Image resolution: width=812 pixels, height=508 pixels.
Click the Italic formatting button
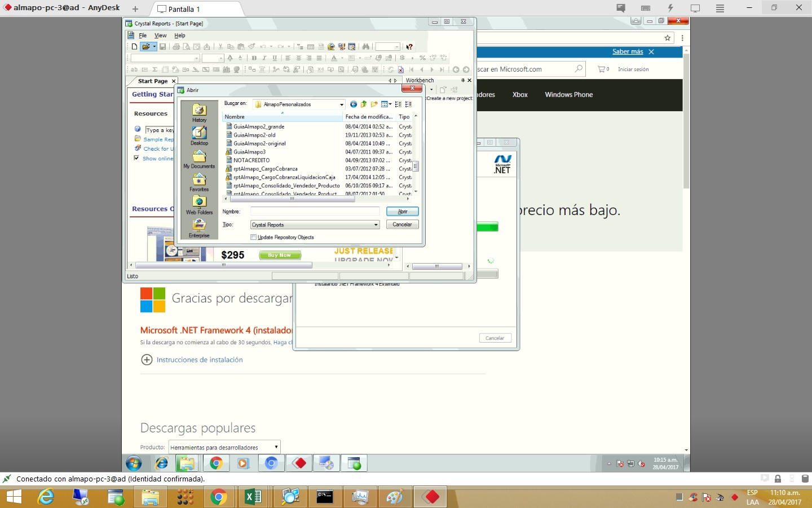264,58
